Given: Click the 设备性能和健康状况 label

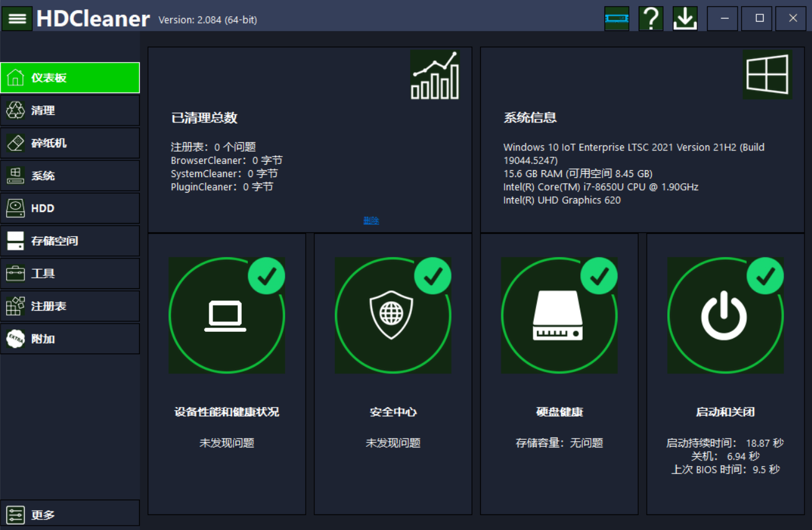Looking at the screenshot, I should (227, 412).
